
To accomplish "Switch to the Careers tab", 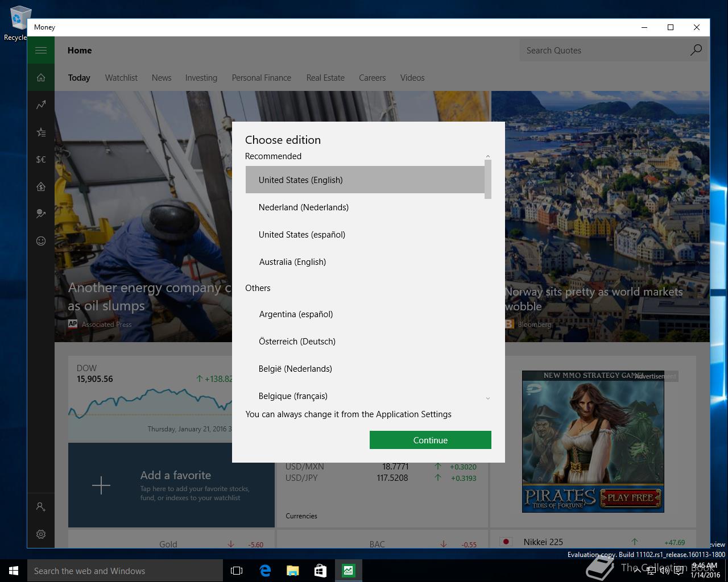I will 373,78.
